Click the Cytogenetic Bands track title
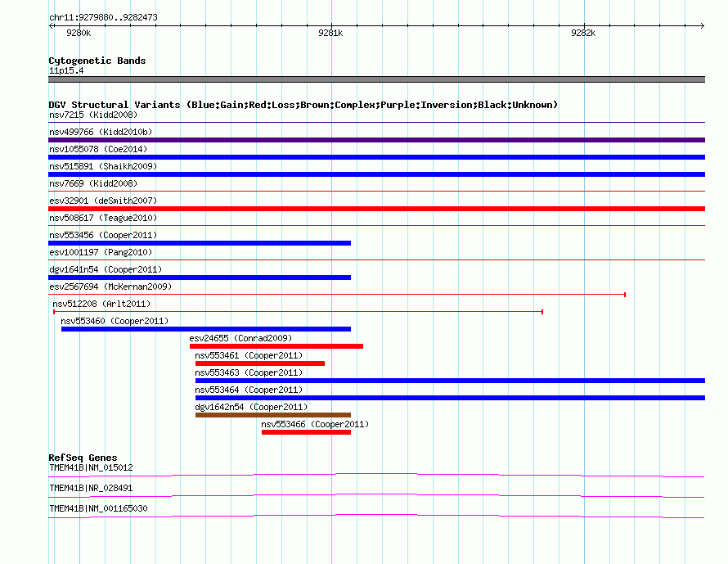The image size is (728, 564). 97,61
